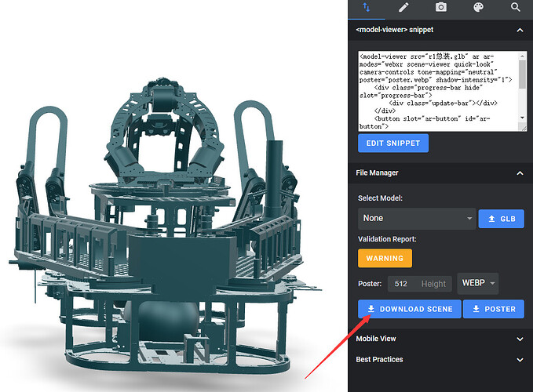Open the magnifier inspector tab
Image resolution: width=533 pixels, height=392 pixels.
515,8
